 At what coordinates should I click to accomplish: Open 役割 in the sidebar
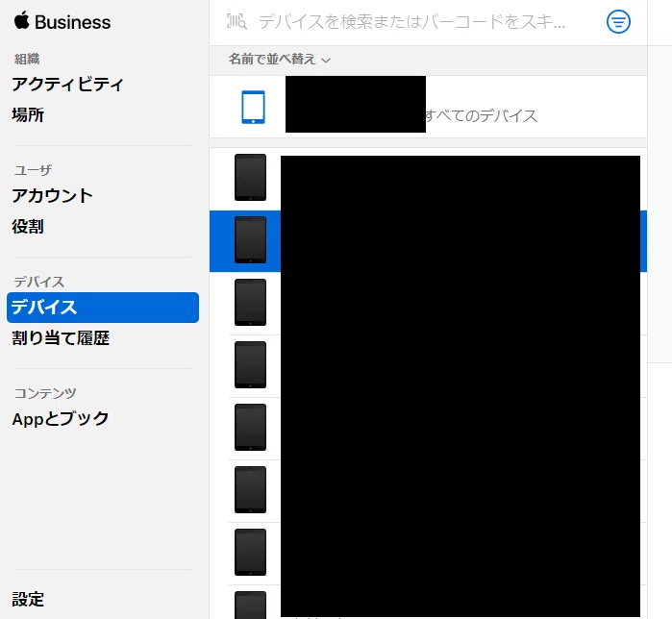tap(28, 227)
